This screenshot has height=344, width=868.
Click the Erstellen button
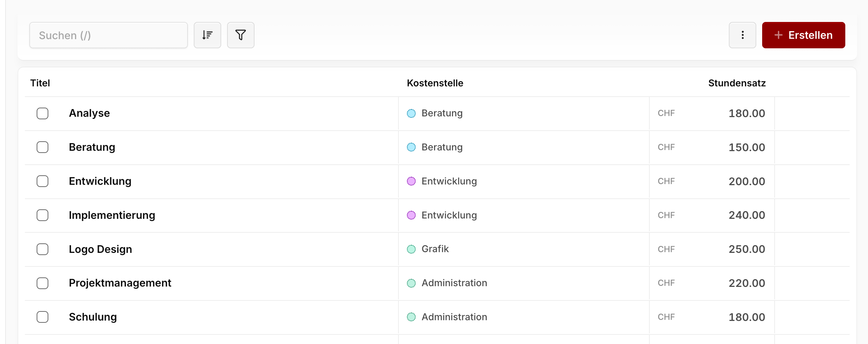[x=804, y=35]
